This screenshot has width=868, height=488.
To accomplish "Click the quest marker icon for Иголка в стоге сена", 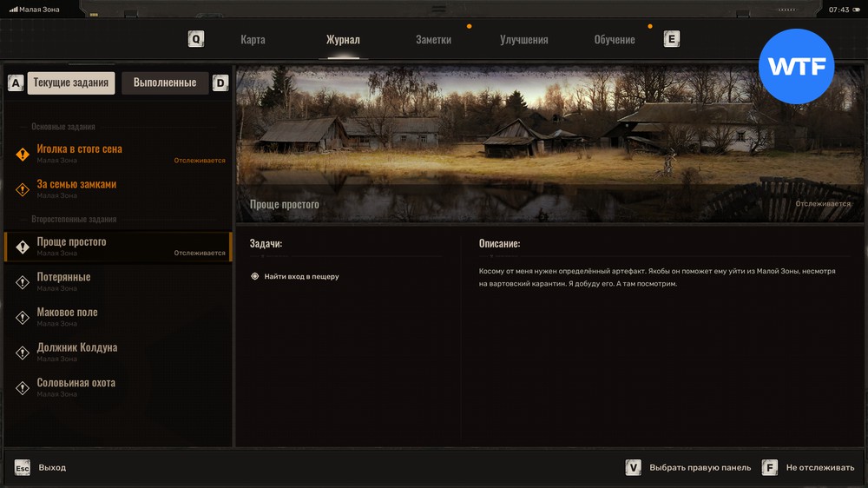I will [x=23, y=154].
